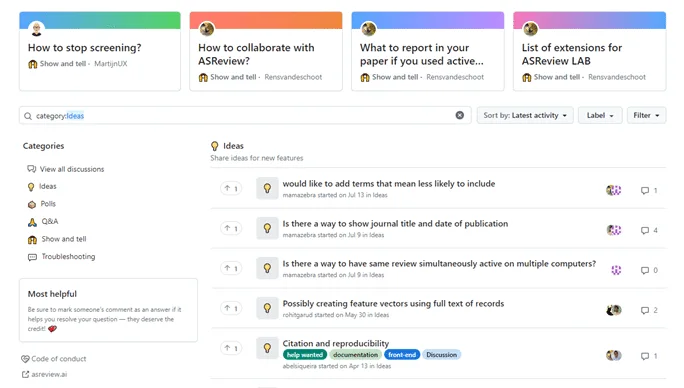Click lightbulb icon of 'would like to add terms' row

(267, 188)
